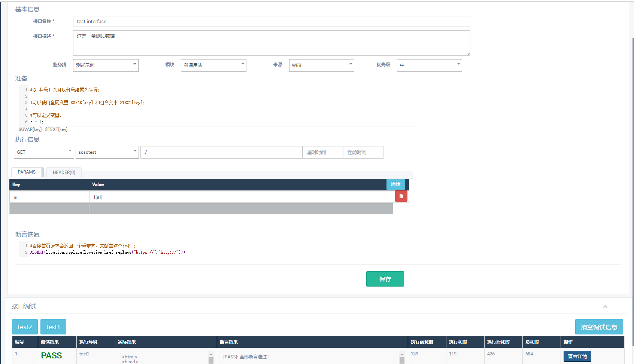634x364 pixels.
Task: Click the test1 environment button
Action: point(53,327)
